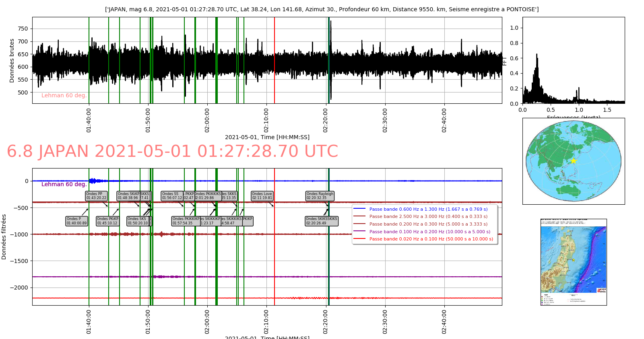The image size is (644, 339).
Task: Click the purple 0.100 to 0.200 Hz legend entry
Action: 429,232
